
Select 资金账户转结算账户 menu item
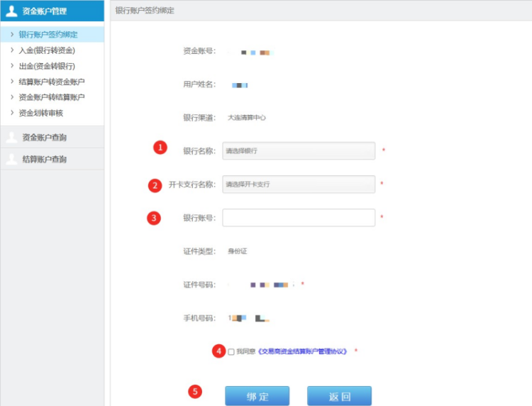click(51, 97)
